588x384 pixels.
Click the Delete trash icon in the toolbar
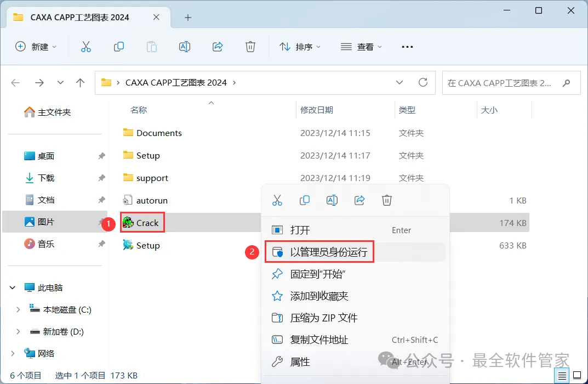(x=250, y=47)
